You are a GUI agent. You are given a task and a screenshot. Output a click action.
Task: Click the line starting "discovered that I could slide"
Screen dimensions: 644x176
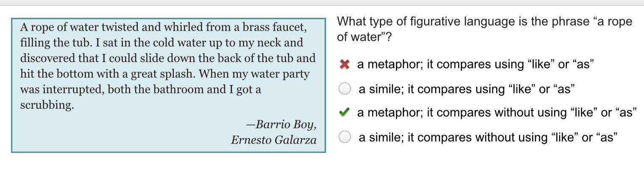(x=167, y=58)
